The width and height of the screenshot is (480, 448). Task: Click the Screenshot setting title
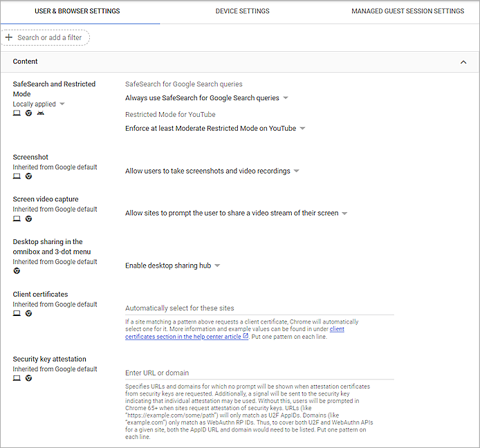tap(30, 157)
